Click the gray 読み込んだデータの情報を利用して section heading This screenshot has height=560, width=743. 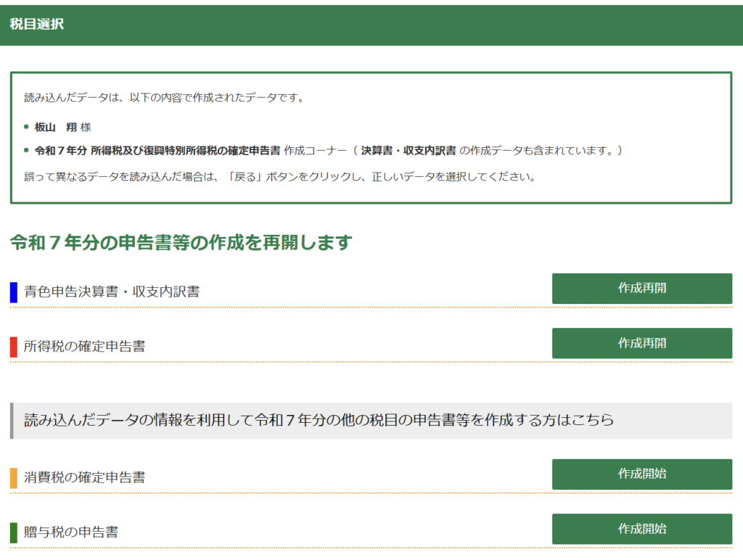tap(319, 420)
